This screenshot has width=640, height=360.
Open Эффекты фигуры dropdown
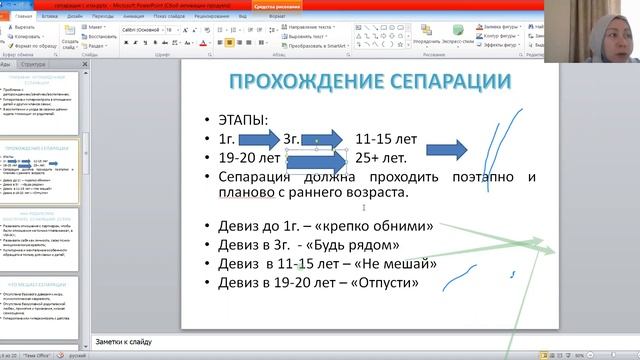click(498, 45)
